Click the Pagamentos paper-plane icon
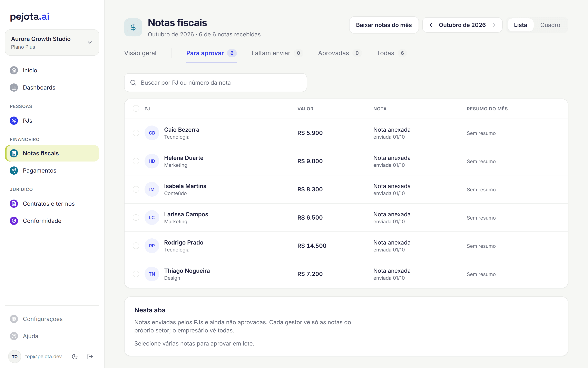This screenshot has height=368, width=588. (x=14, y=170)
